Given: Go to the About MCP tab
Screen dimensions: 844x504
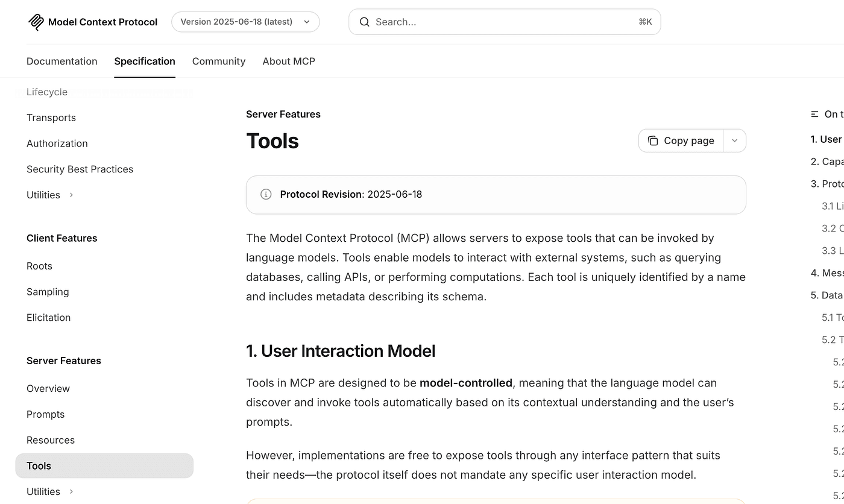Looking at the screenshot, I should pos(289,61).
